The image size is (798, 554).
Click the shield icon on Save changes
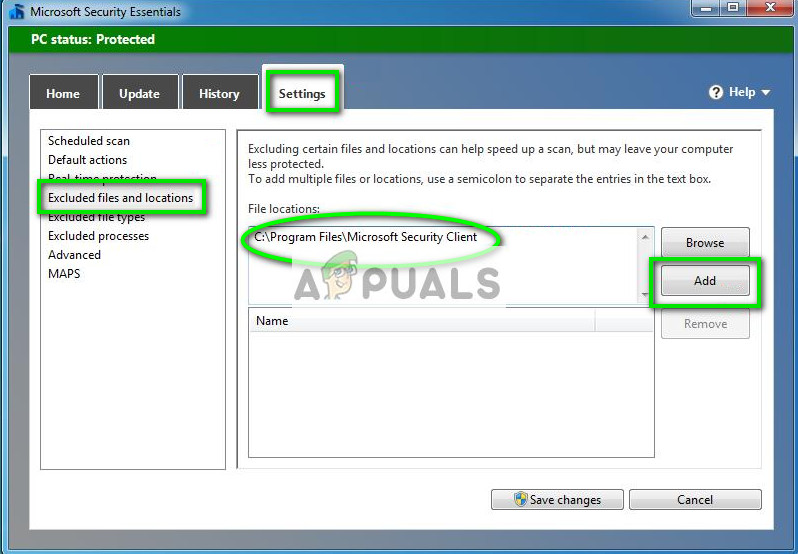point(520,499)
